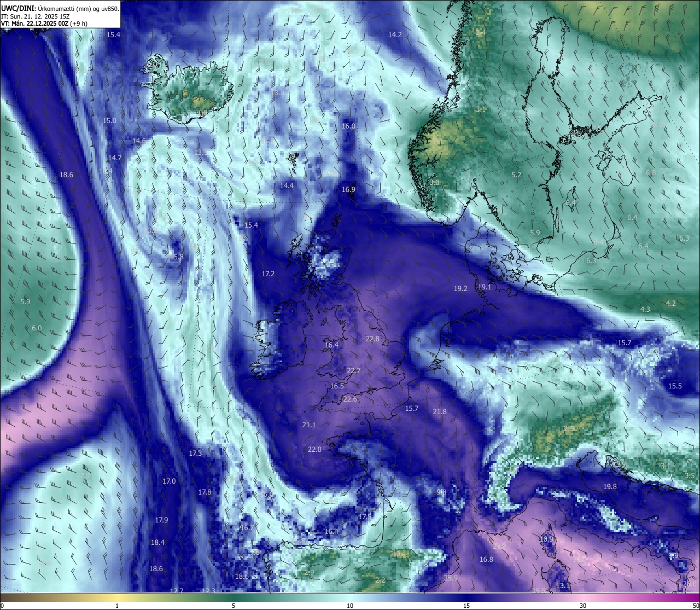The height and width of the screenshot is (610, 700).
Task: Click the 15.0 value west of Iceland
Action: pyautogui.click(x=110, y=120)
